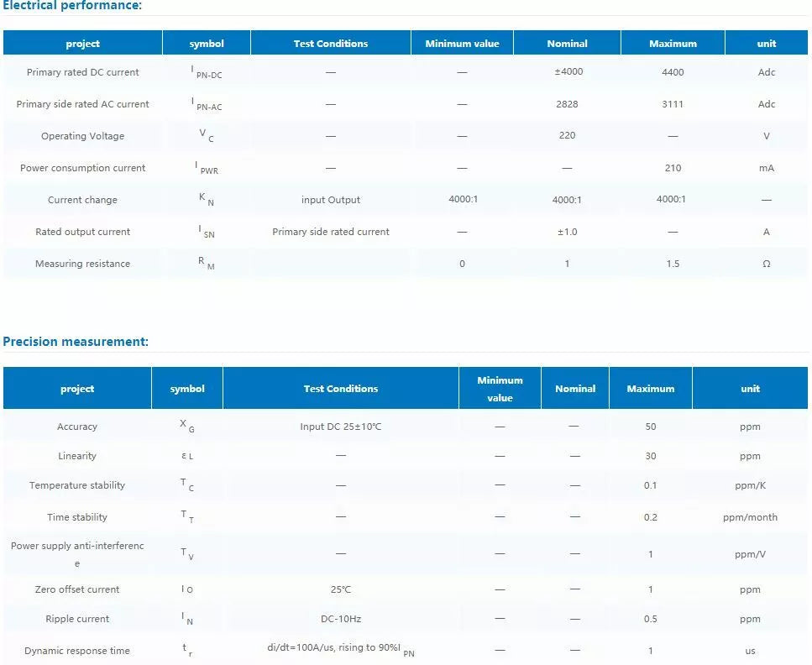Click the "Accuracy" row label
This screenshot has width=812, height=665.
click(77, 427)
